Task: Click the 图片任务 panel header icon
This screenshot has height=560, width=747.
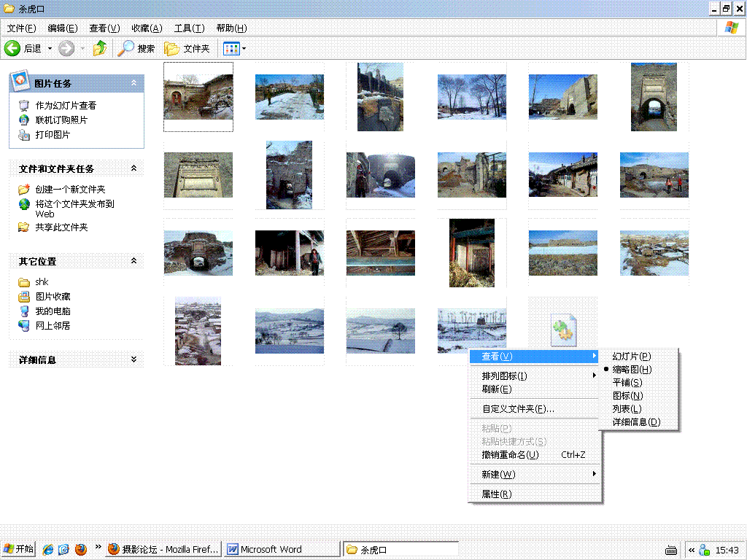Action: [x=20, y=80]
